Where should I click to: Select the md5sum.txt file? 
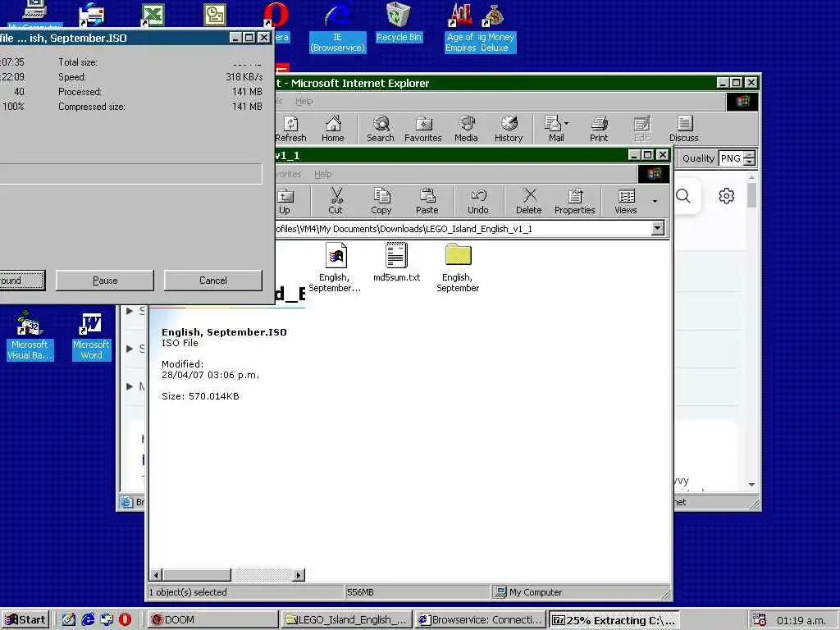(x=396, y=262)
